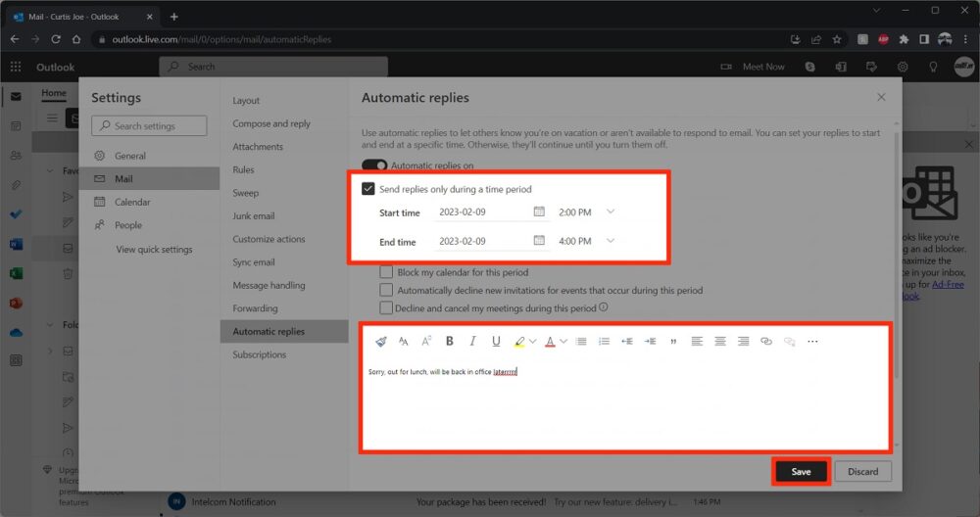Viewport: 980px width, 517px height.
Task: Select People settings category
Action: pos(149,225)
